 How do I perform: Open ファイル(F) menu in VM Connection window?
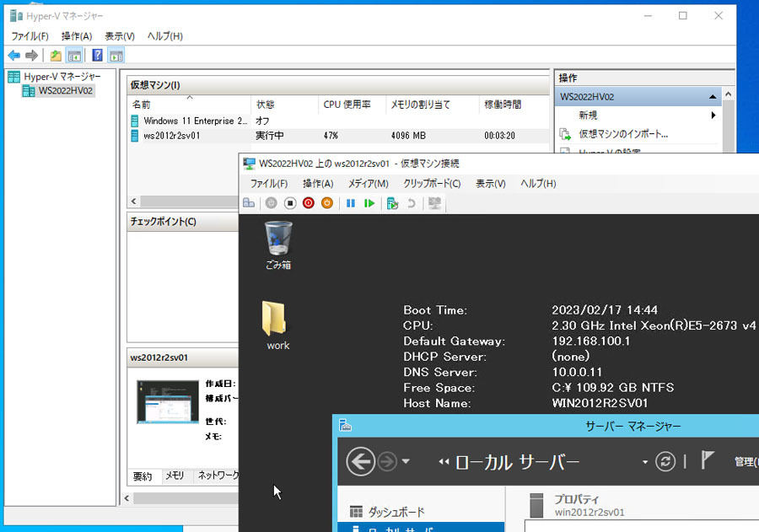269,184
